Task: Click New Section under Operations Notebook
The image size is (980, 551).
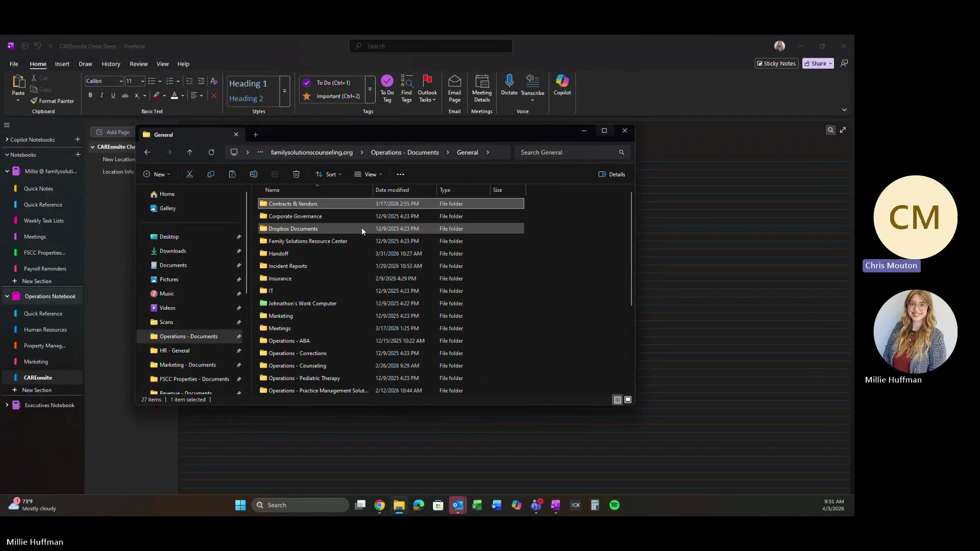Action: pos(36,390)
